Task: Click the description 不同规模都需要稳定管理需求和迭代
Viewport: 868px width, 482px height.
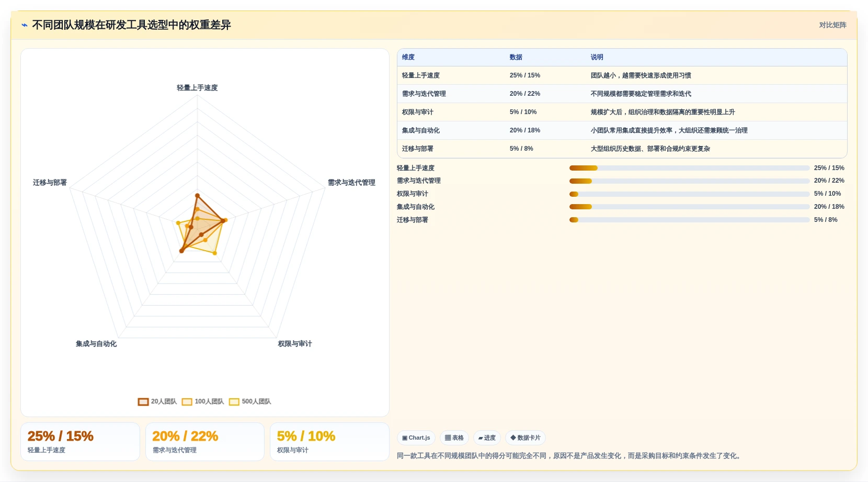Action: 641,94
